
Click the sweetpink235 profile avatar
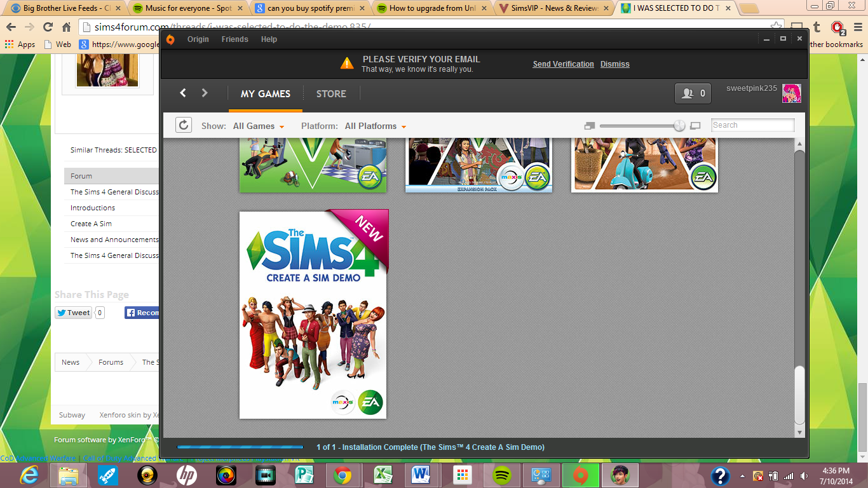click(792, 93)
